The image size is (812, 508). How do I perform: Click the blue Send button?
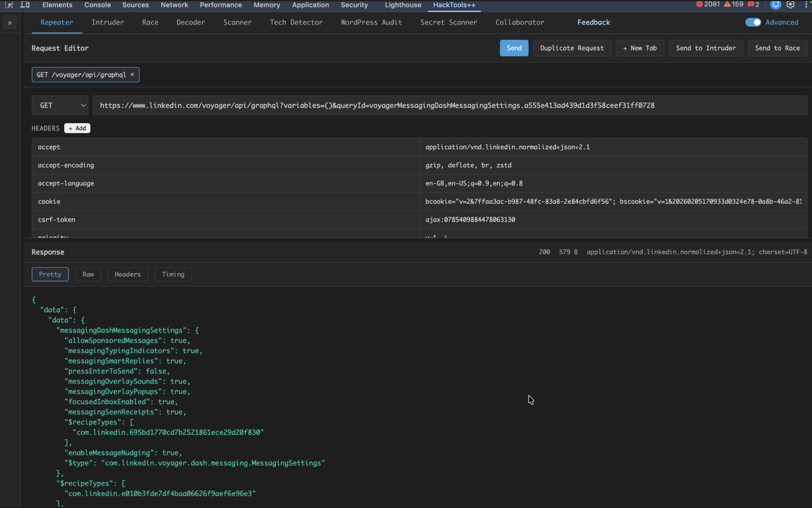point(514,48)
